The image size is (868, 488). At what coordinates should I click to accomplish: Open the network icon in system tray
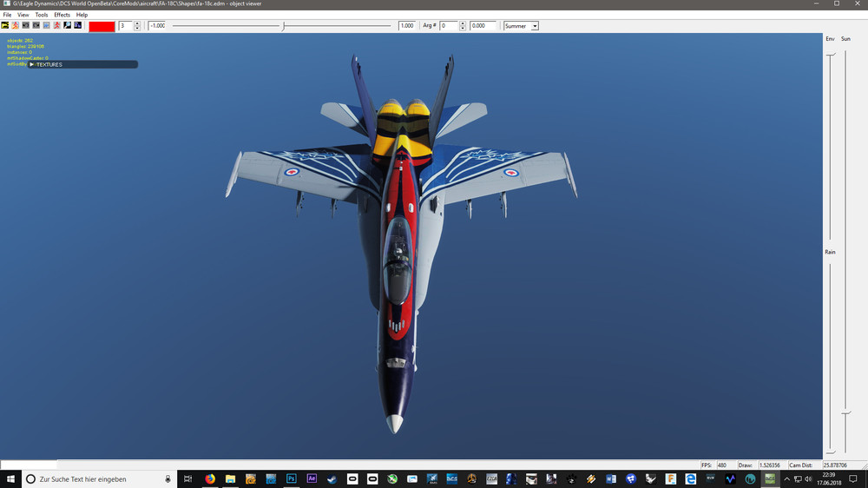pos(798,479)
